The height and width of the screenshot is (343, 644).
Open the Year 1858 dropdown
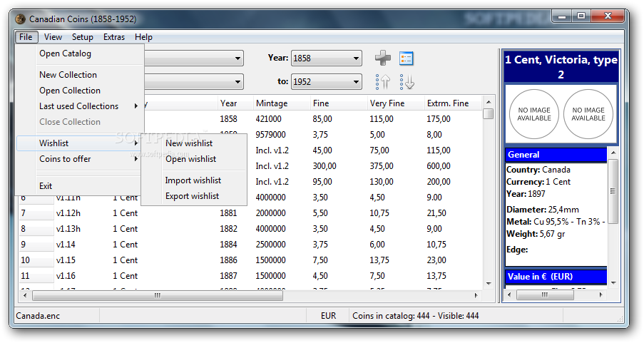click(x=326, y=58)
